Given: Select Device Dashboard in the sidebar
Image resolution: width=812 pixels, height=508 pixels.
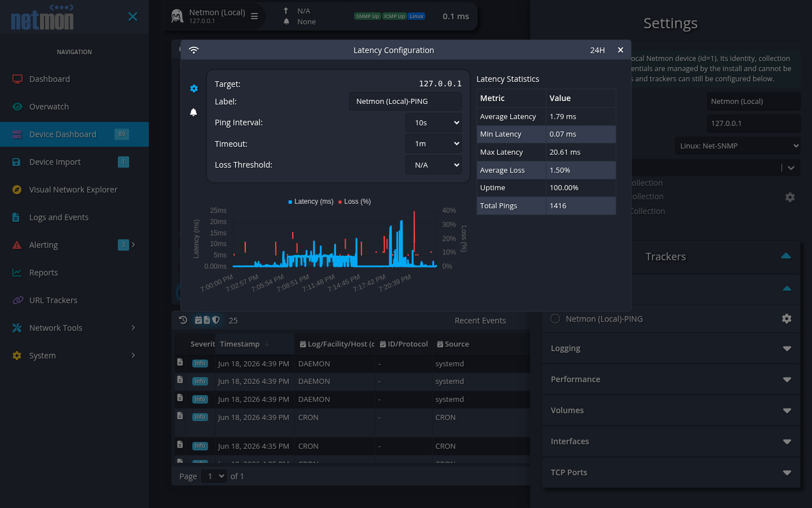Looking at the screenshot, I should point(74,134).
